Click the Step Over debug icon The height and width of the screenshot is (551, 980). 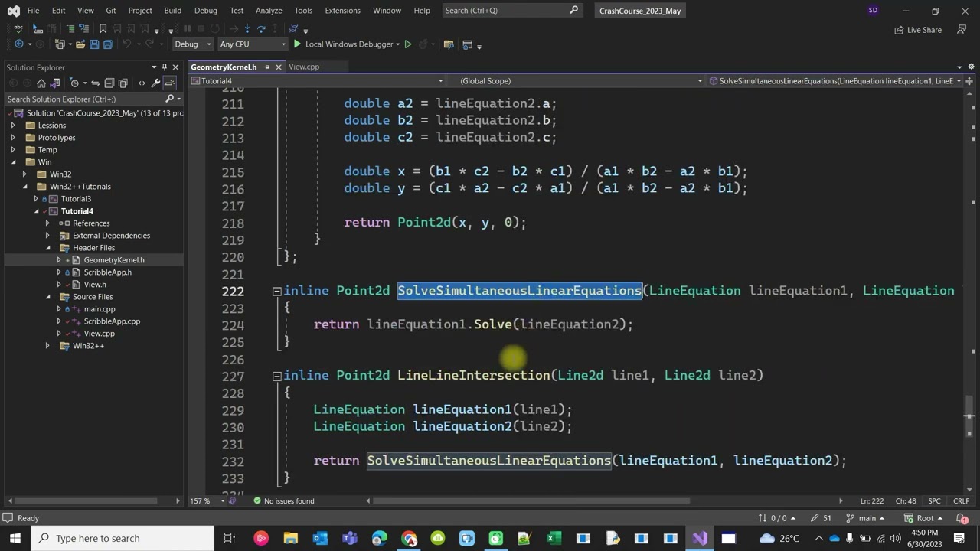261,29
